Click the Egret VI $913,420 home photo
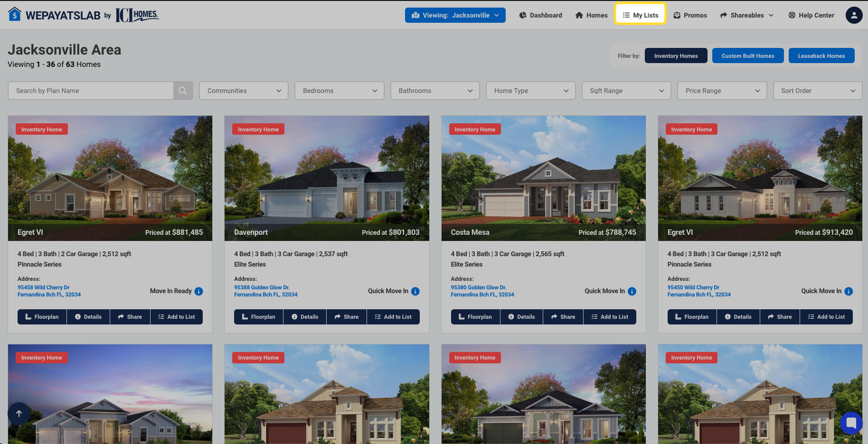Image resolution: width=868 pixels, height=444 pixels. (x=760, y=178)
